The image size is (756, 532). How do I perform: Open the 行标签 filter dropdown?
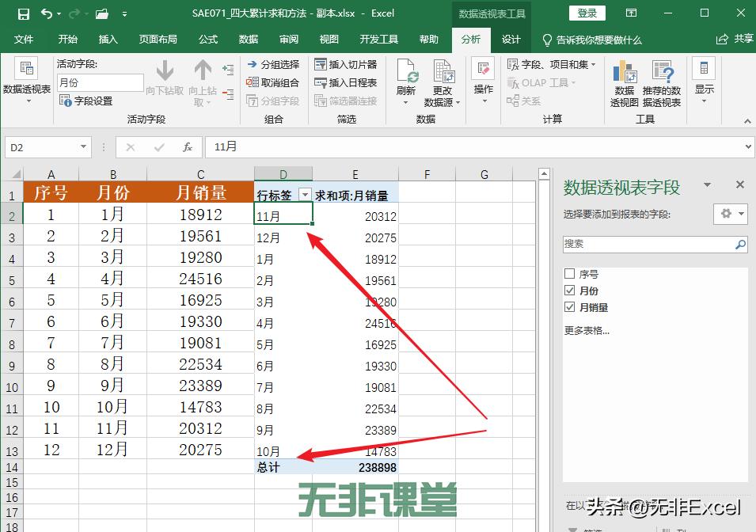306,194
